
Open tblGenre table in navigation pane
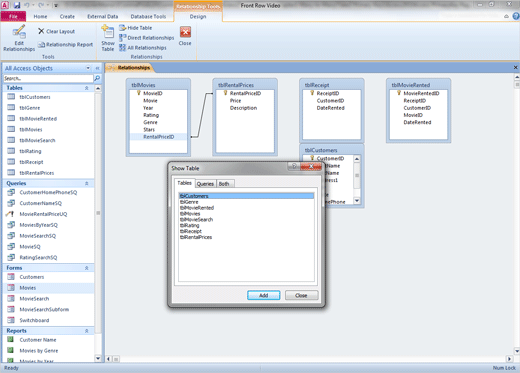click(30, 108)
